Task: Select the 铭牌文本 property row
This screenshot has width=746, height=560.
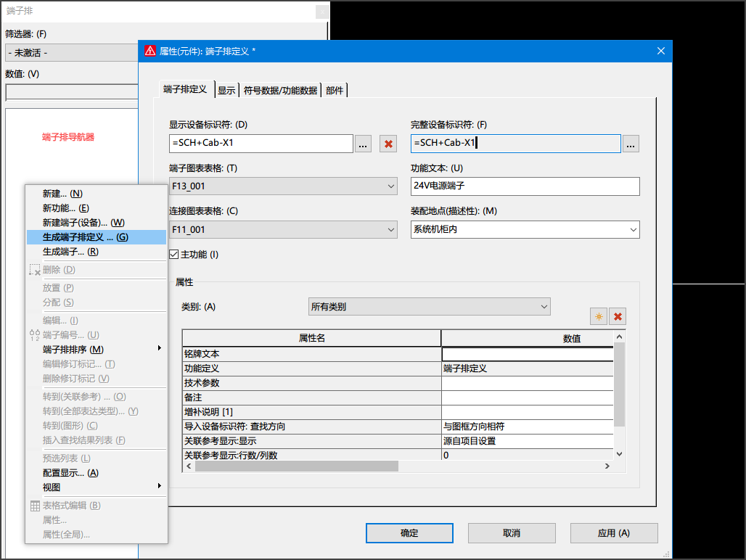Action: pyautogui.click(x=312, y=354)
